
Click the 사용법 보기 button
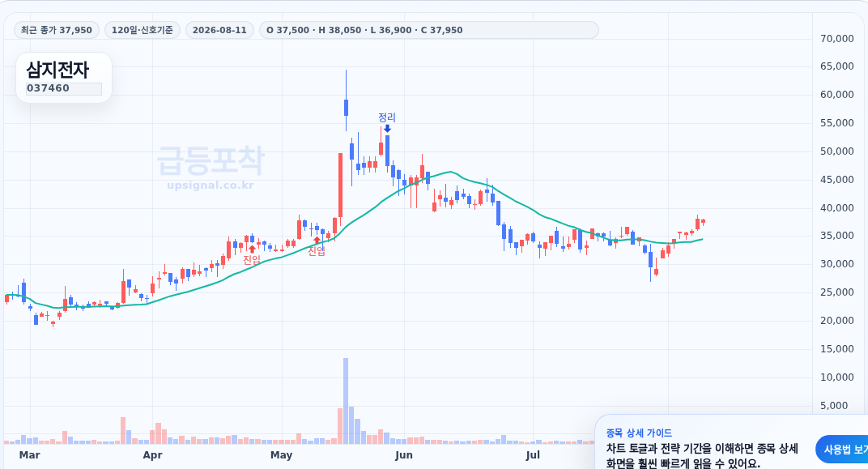point(845,450)
